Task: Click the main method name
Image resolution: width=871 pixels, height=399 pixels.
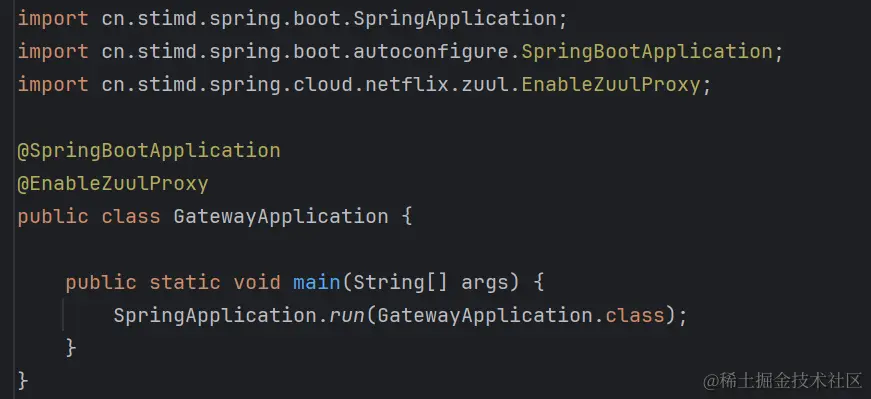Action: point(317,282)
